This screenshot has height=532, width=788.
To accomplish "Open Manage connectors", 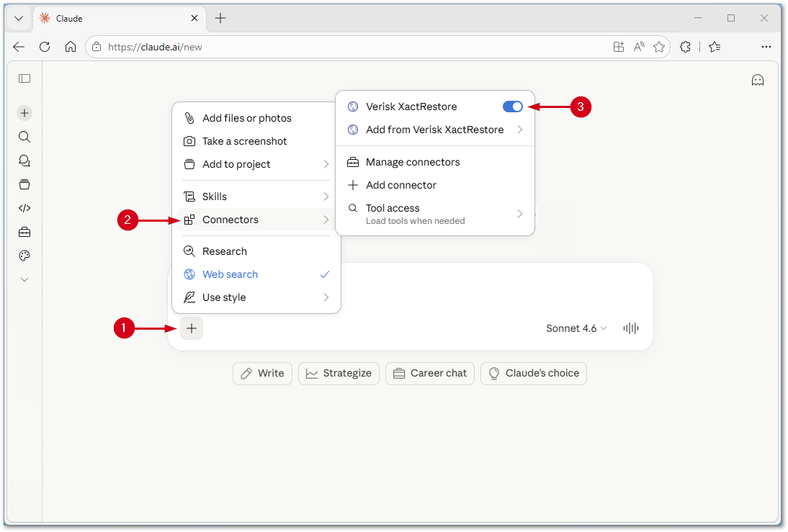I will point(435,162).
